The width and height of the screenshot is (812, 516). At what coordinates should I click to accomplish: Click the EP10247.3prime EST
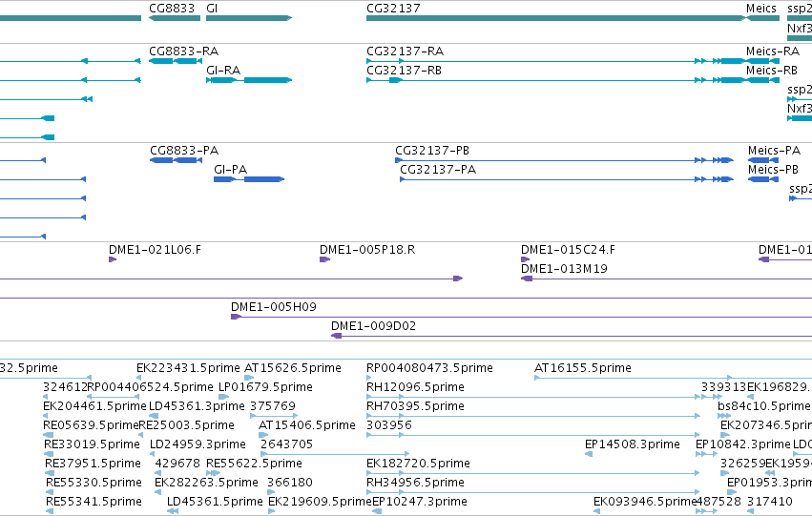point(420,502)
